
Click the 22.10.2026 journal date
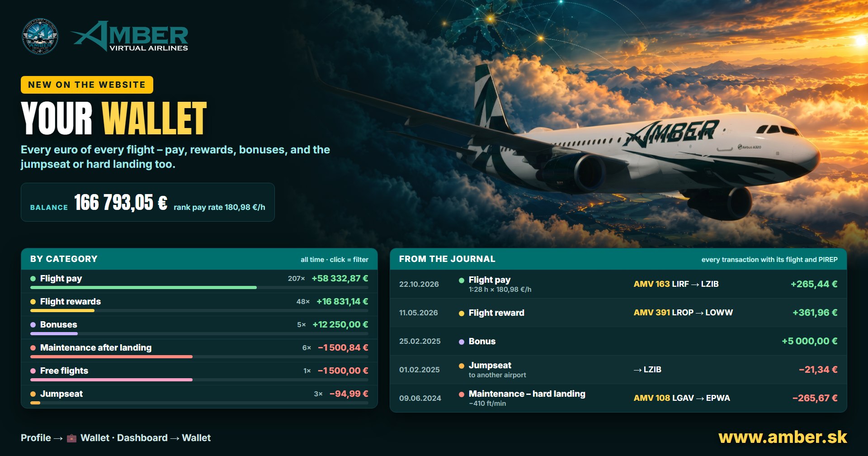tap(419, 284)
